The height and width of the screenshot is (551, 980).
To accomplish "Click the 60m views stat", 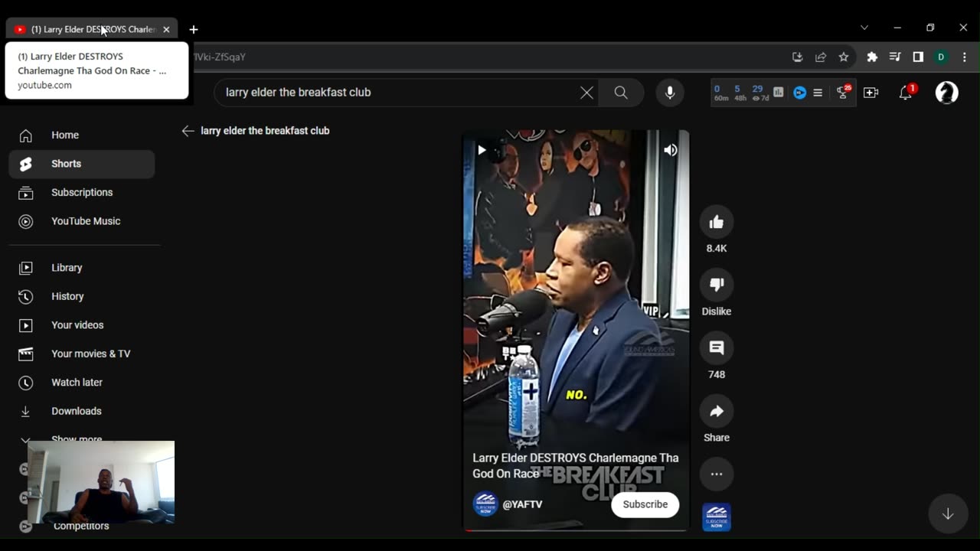I will pyautogui.click(x=720, y=93).
